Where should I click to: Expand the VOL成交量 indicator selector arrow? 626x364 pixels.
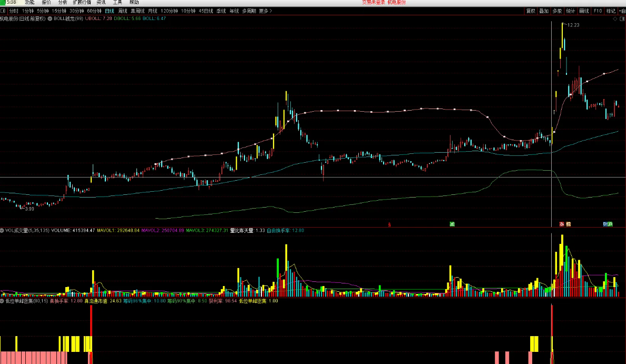coord(2,230)
